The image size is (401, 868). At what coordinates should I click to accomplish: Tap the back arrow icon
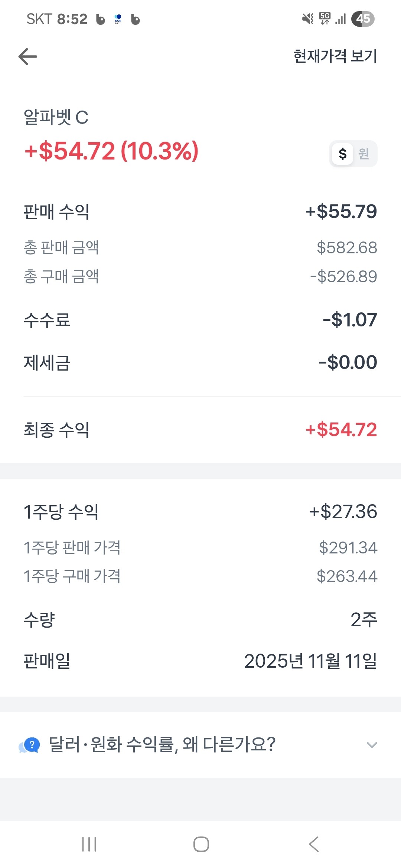tap(28, 57)
